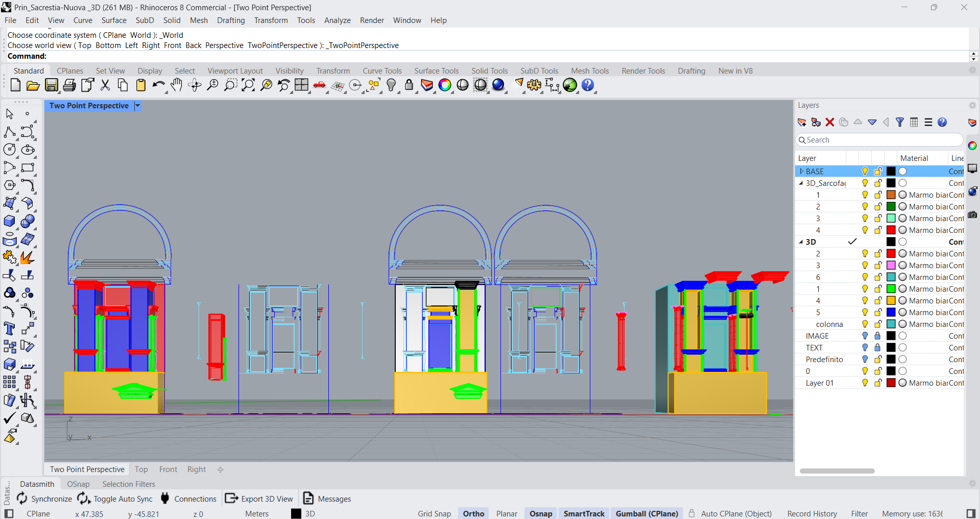The height and width of the screenshot is (519, 980).
Task: Switch to the Curve Tools toolbar tab
Action: 382,71
